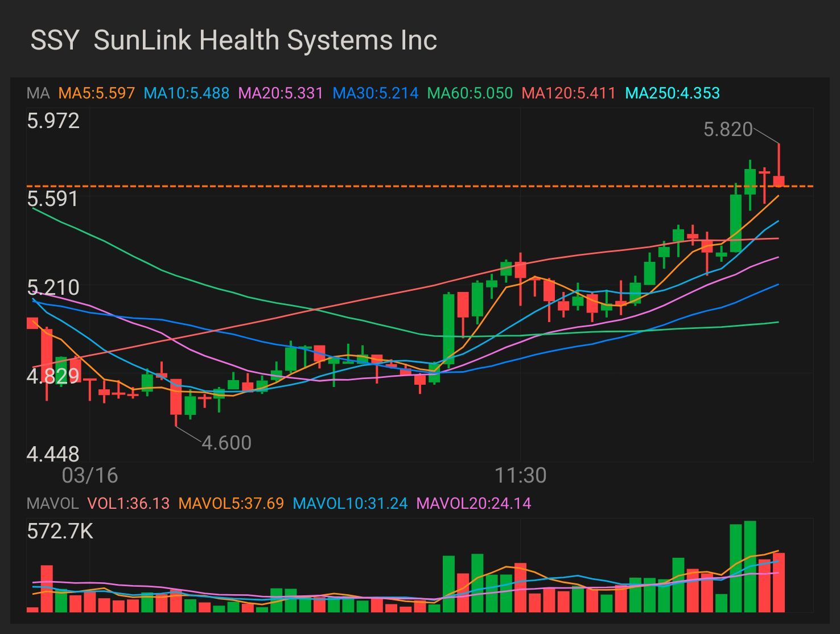Click the 5.972 price axis label
The width and height of the screenshot is (840, 634).
[x=53, y=121]
